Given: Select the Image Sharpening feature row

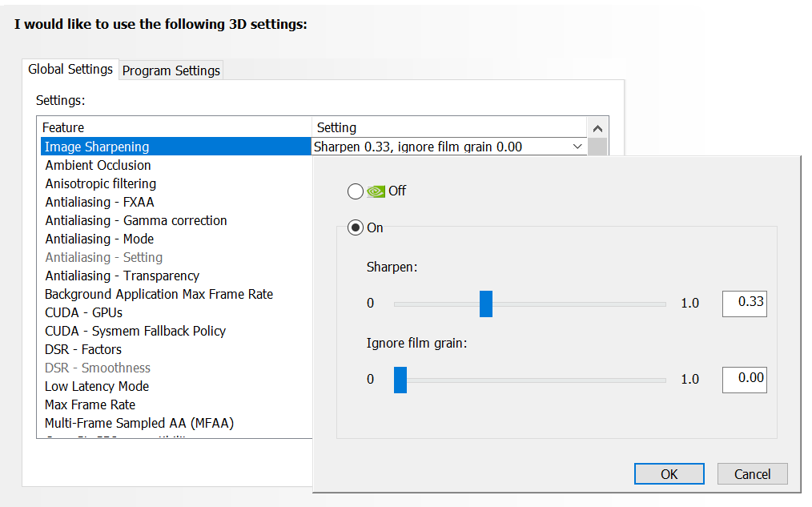Looking at the screenshot, I should (x=176, y=147).
